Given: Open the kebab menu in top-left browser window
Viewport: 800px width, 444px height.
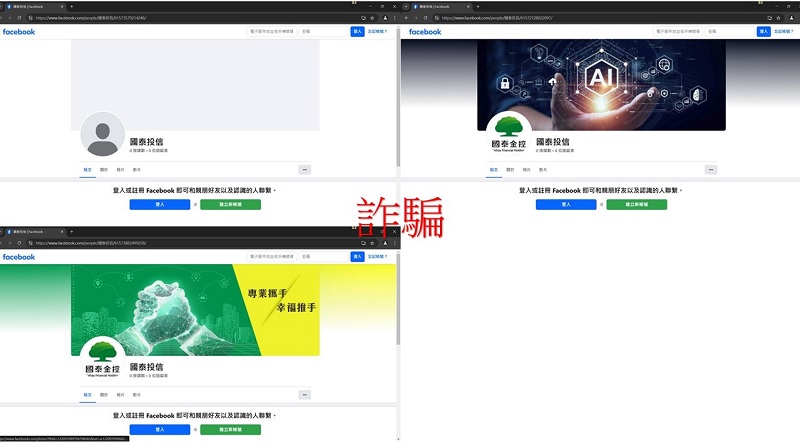Looking at the screenshot, I should (394, 18).
